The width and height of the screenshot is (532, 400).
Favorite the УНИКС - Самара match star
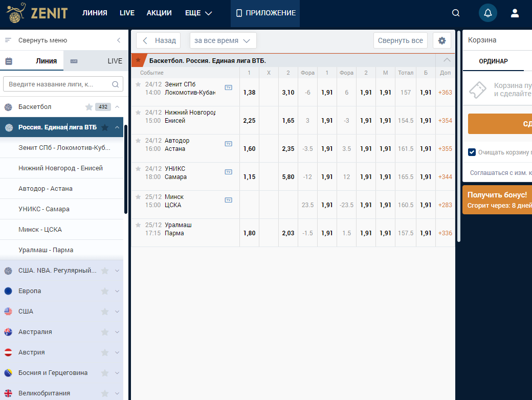pos(138,169)
